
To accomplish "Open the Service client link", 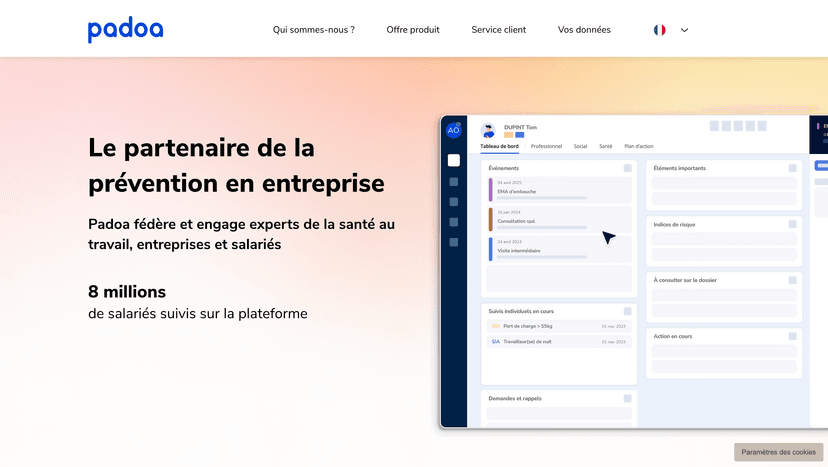I will pos(498,30).
